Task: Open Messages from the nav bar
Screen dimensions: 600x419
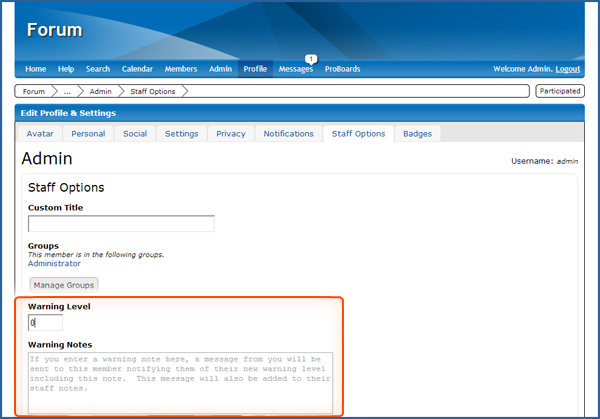Action: [x=295, y=69]
